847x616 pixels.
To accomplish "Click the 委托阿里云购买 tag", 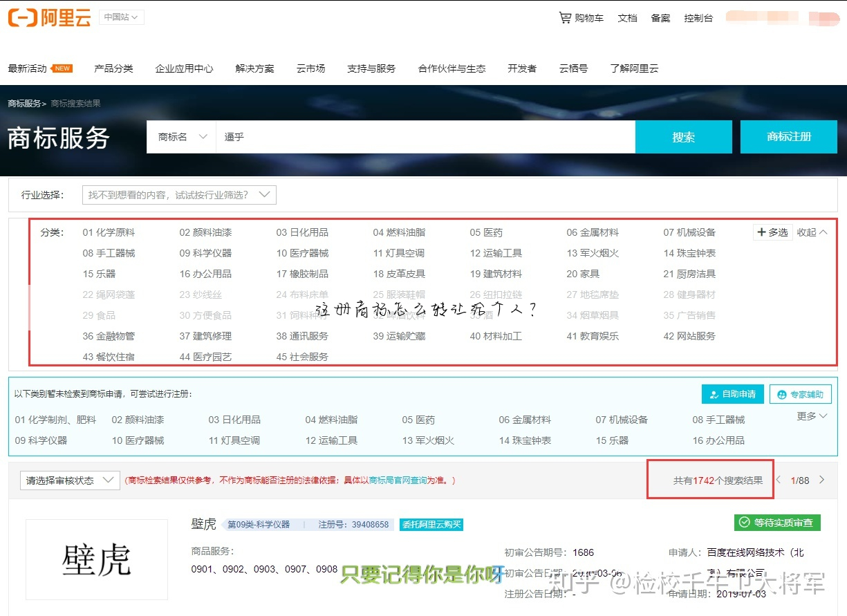I will click(x=431, y=525).
